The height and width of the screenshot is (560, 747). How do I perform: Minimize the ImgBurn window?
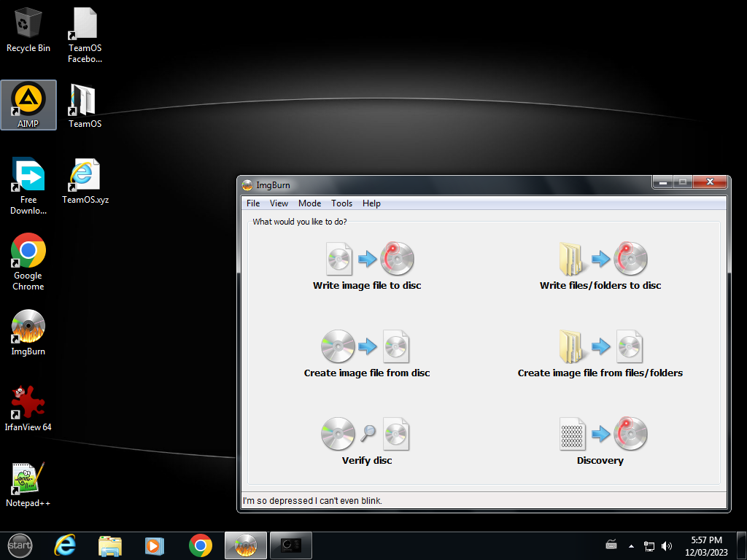(662, 182)
